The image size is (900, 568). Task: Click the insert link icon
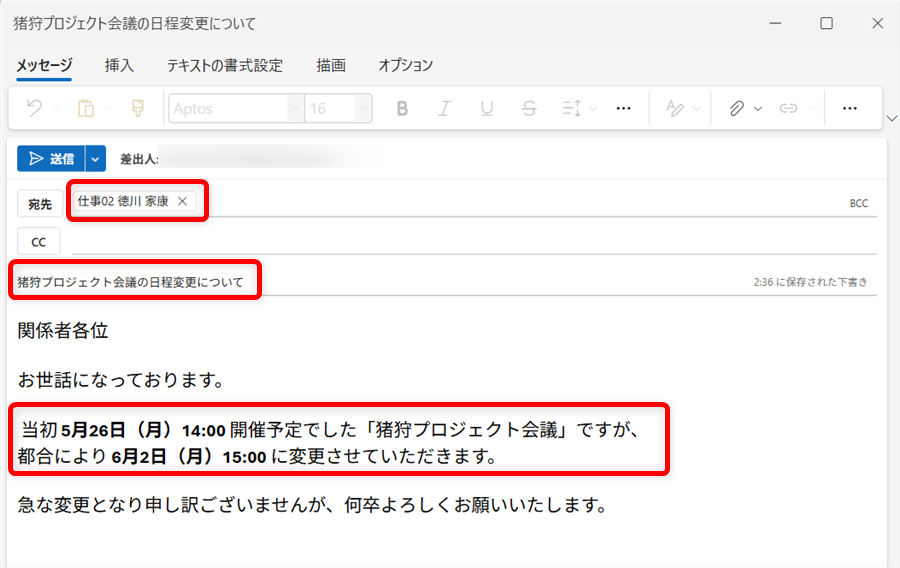click(789, 108)
